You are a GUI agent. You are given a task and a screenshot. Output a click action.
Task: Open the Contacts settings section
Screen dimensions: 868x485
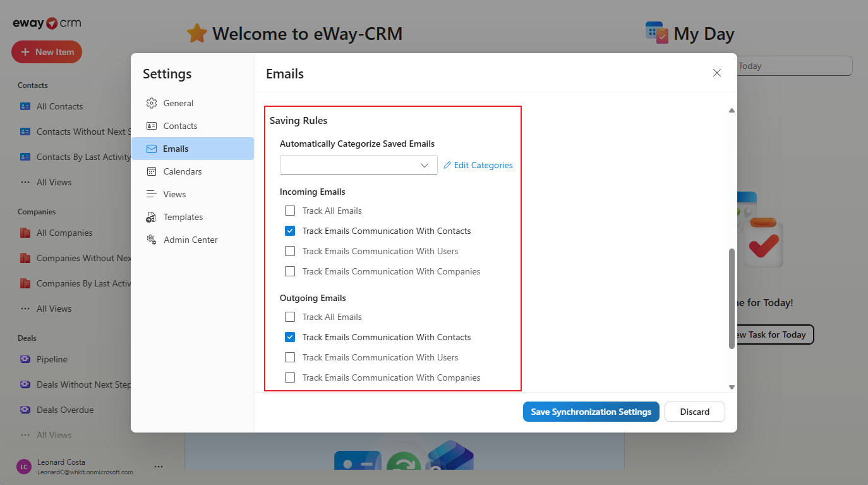[193, 126]
